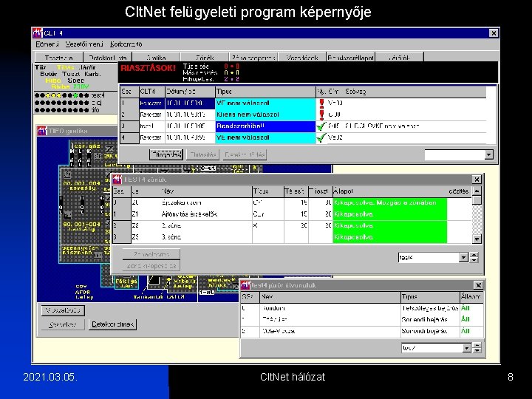Image resolution: width=532 pixels, height=399 pixels.
Task: Click the 'test4' status indicator row at top left
Action: point(69,95)
